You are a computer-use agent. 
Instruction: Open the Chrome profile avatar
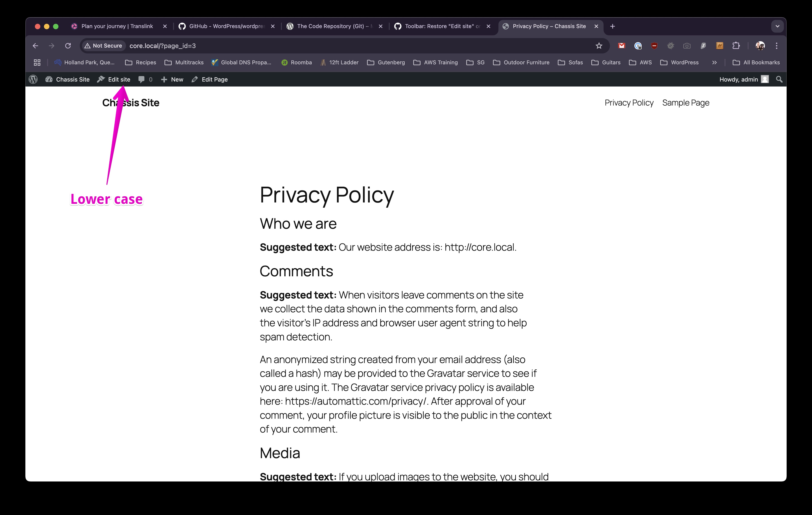[x=760, y=46]
